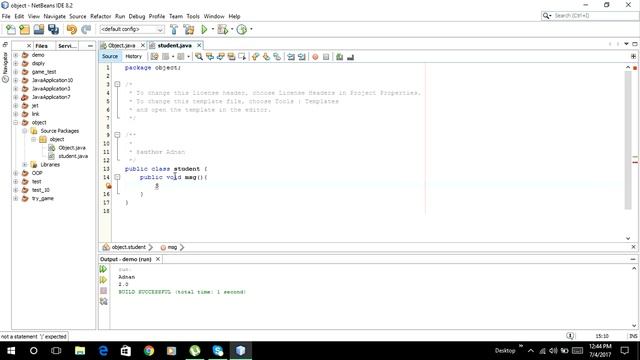Image resolution: width=640 pixels, height=360 pixels.
Task: Collapse the comment fold at line 3
Action: pyautogui.click(x=117, y=84)
